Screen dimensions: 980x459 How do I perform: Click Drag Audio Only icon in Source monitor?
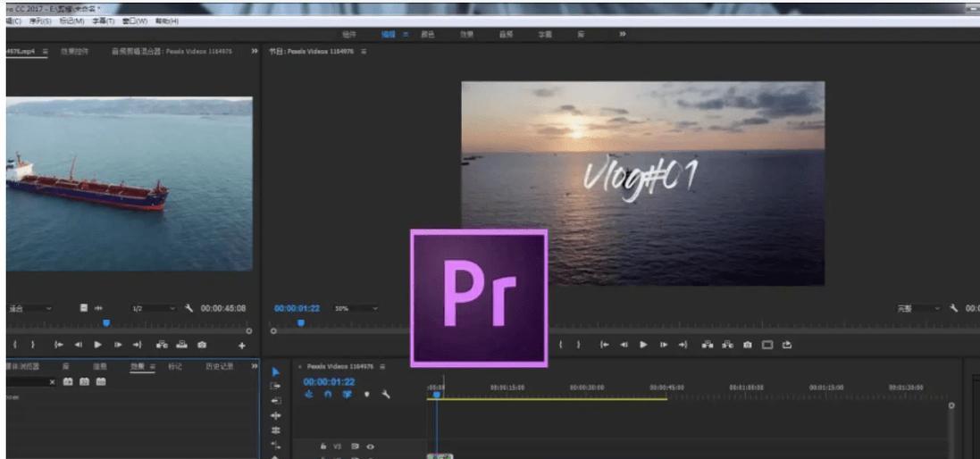point(99,308)
